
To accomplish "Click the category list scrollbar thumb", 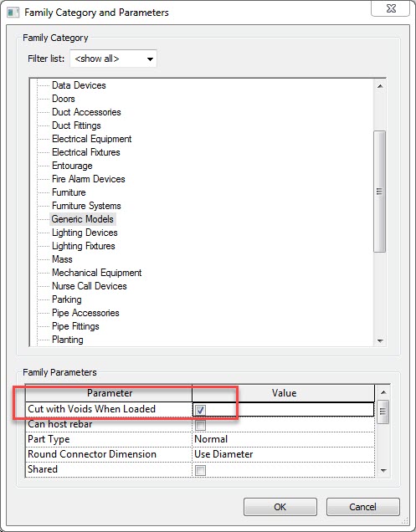I will pyautogui.click(x=380, y=192).
